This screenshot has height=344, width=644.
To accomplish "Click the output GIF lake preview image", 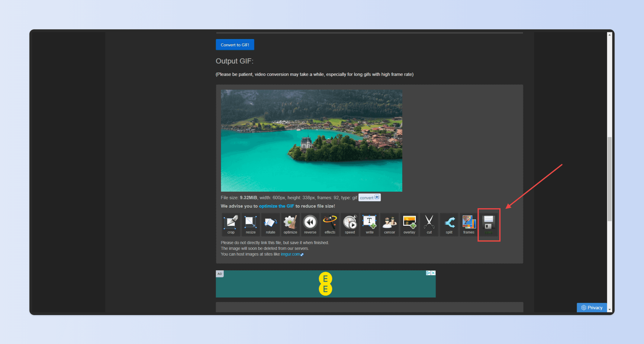I will pos(311,141).
